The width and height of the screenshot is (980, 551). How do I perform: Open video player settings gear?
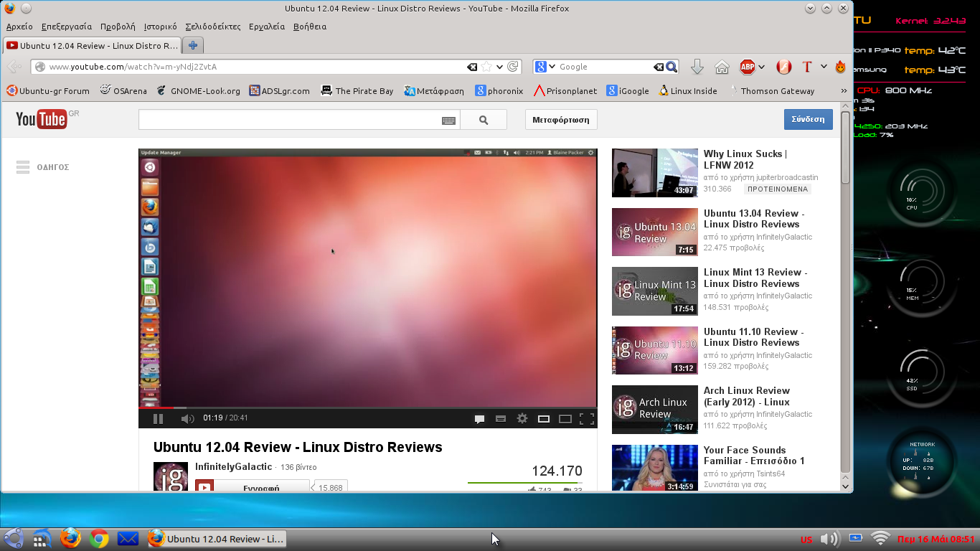(522, 419)
